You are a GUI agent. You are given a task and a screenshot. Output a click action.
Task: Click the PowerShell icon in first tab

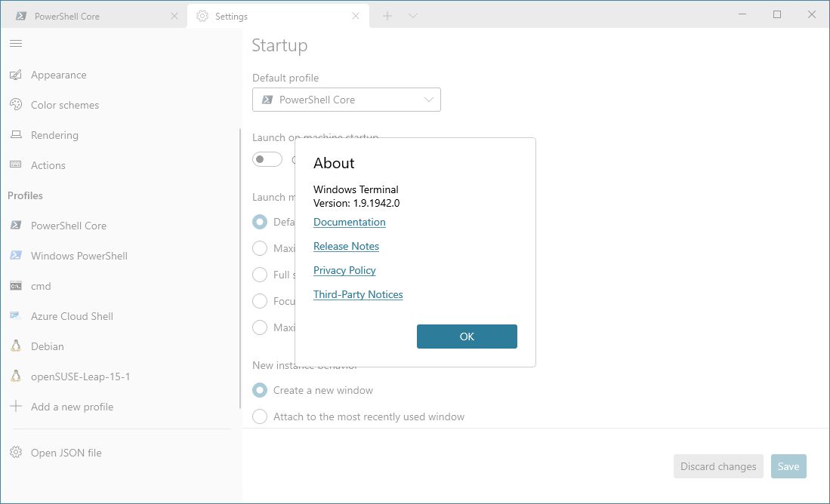pos(21,16)
